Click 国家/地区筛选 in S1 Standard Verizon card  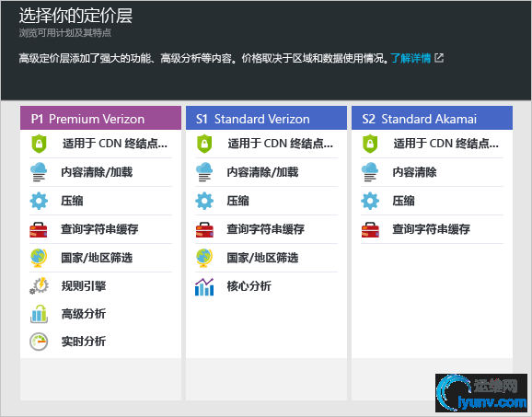point(262,258)
